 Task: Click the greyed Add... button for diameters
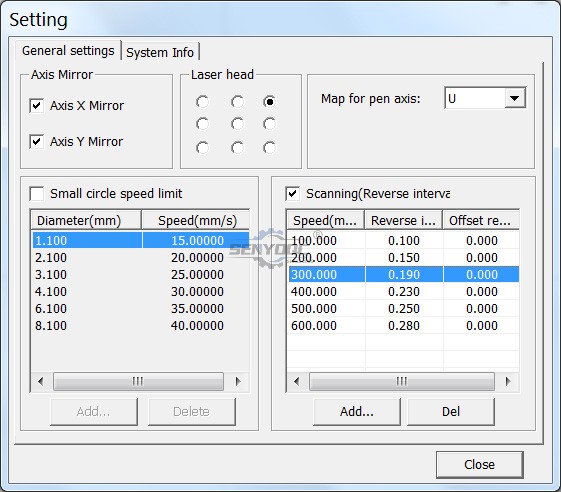94,411
